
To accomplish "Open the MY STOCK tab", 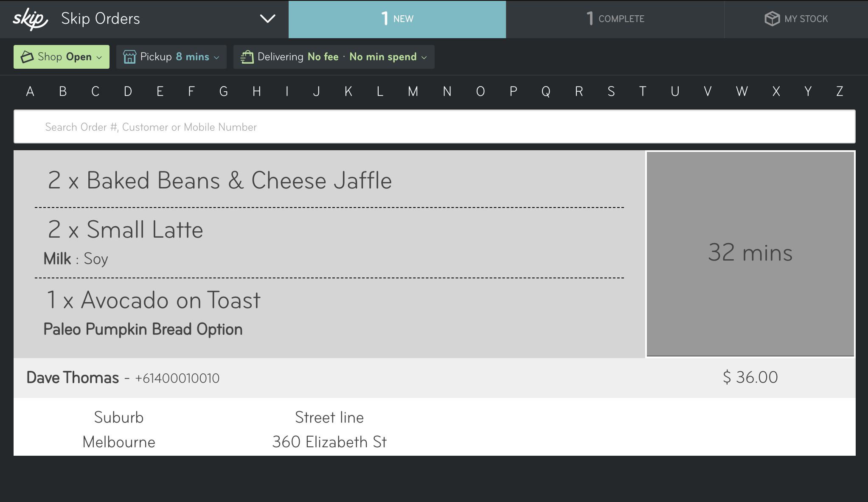I will [796, 19].
